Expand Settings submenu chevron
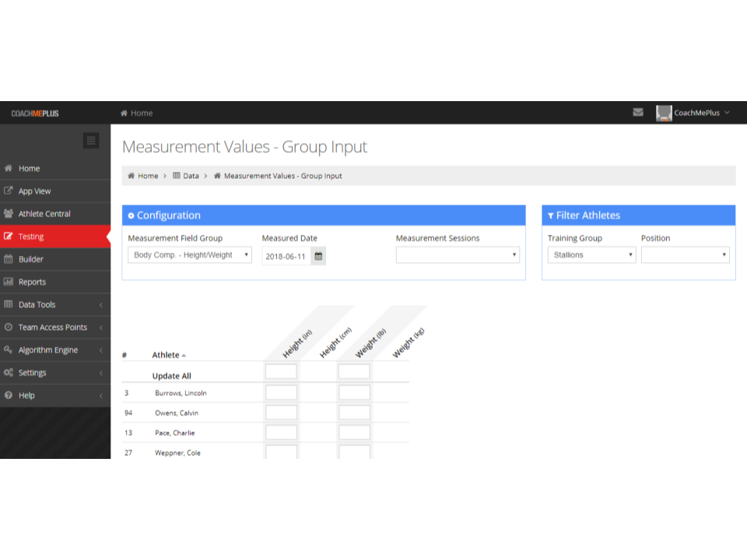747x560 pixels. 101,373
